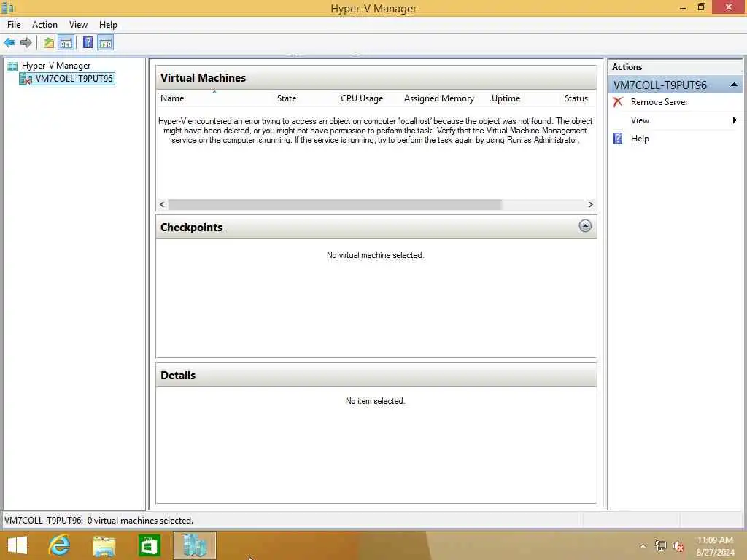Open the View menu
Viewport: 747px width, 560px height.
point(78,25)
